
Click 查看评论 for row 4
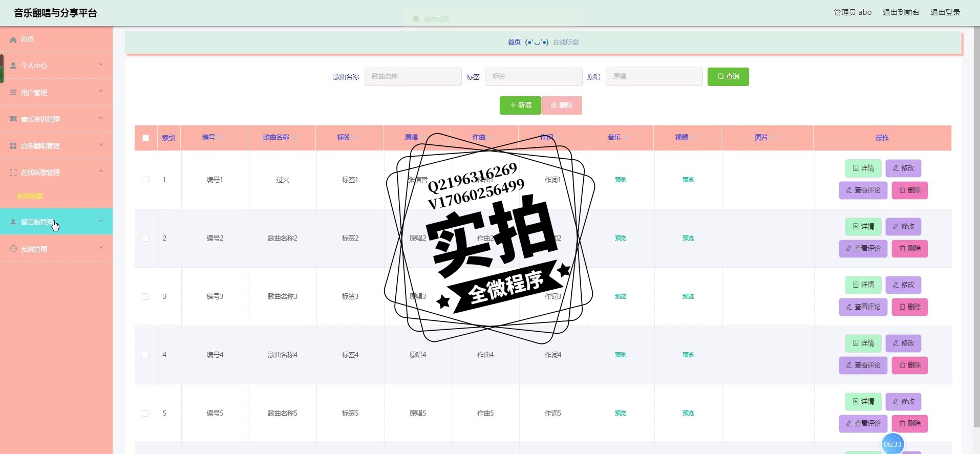point(863,365)
